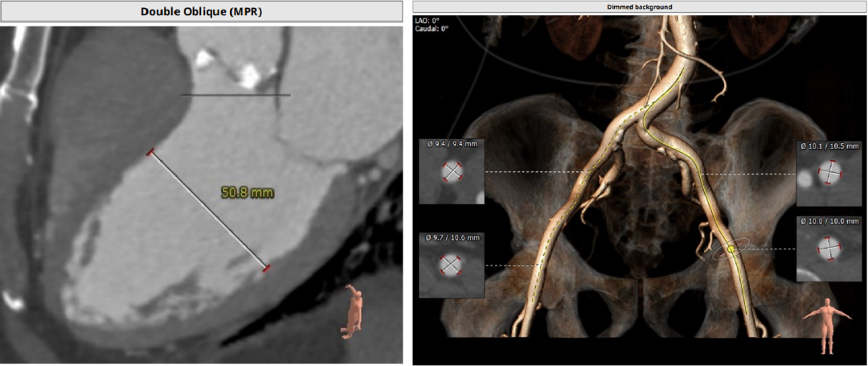Click lower red endpoint of 50.8 mm line
The image size is (868, 366).
click(x=266, y=268)
